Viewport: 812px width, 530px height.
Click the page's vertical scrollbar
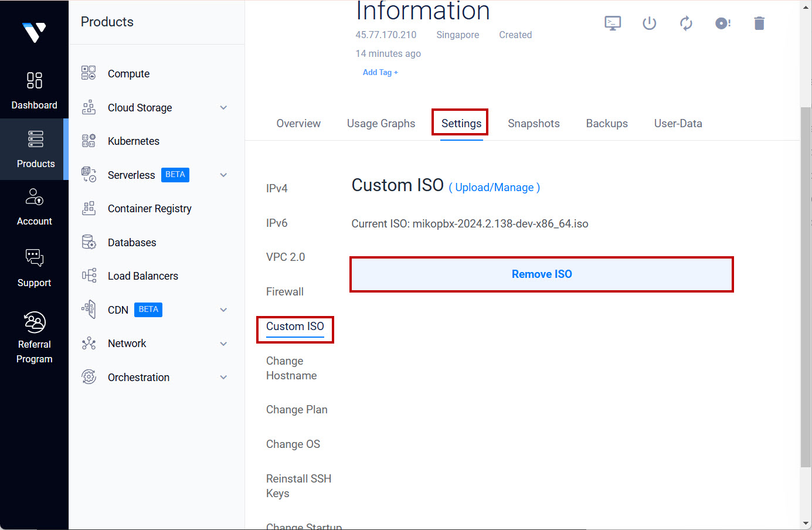[x=806, y=287]
